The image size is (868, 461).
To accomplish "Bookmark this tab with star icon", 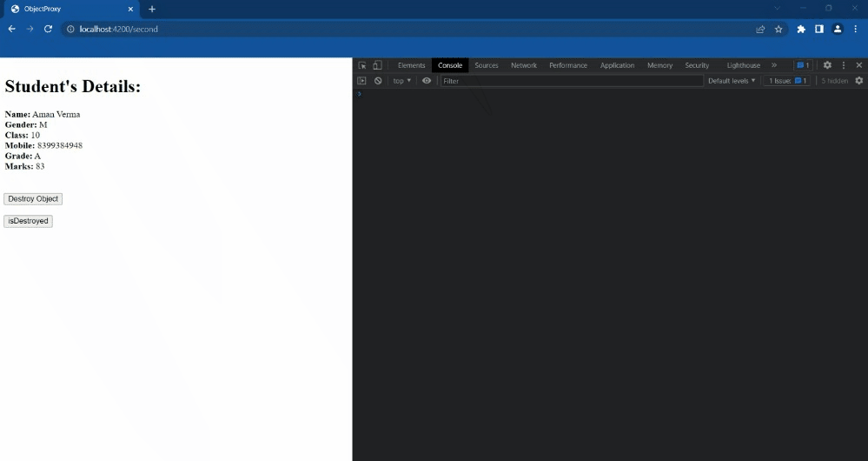I will pos(779,30).
